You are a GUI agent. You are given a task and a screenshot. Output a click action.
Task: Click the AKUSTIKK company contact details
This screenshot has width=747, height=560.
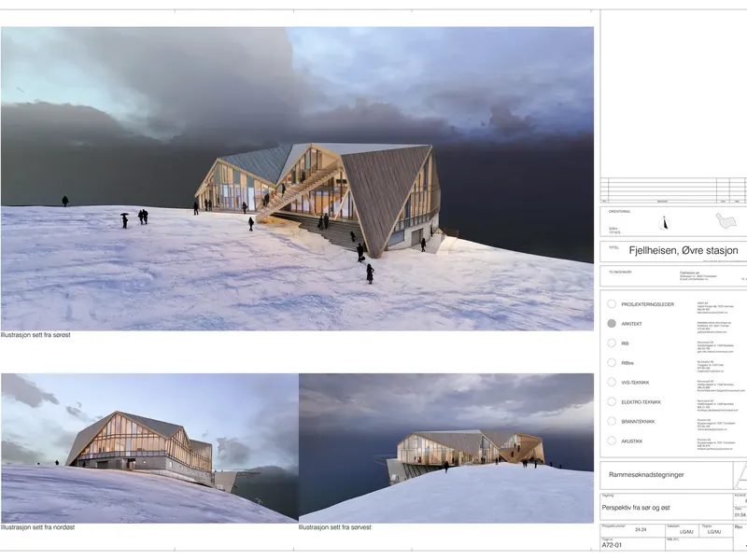click(715, 445)
